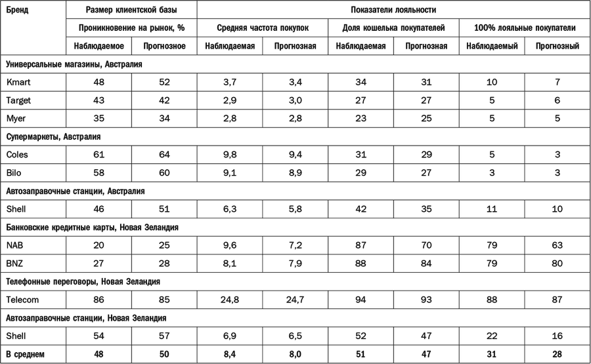Click Bilo's observed frequency value '9,1'
Screen dimensions: 591x364
pyautogui.click(x=230, y=172)
